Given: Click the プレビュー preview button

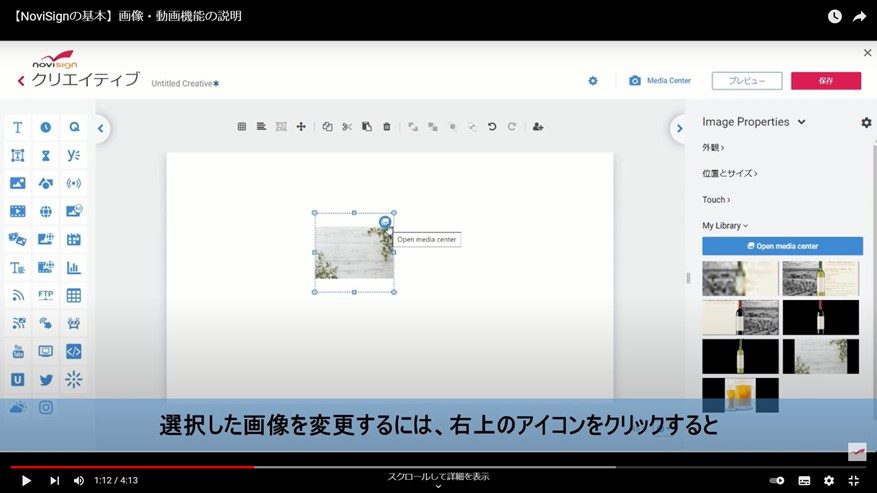Looking at the screenshot, I should [747, 81].
